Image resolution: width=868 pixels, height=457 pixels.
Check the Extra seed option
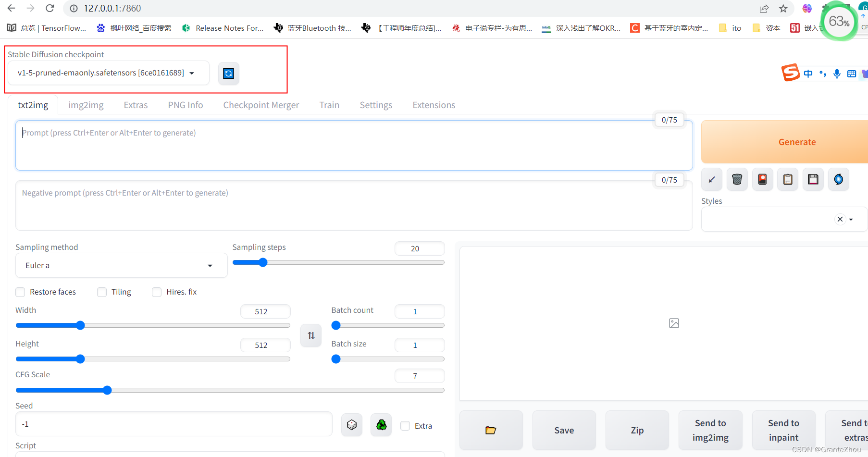pos(405,426)
